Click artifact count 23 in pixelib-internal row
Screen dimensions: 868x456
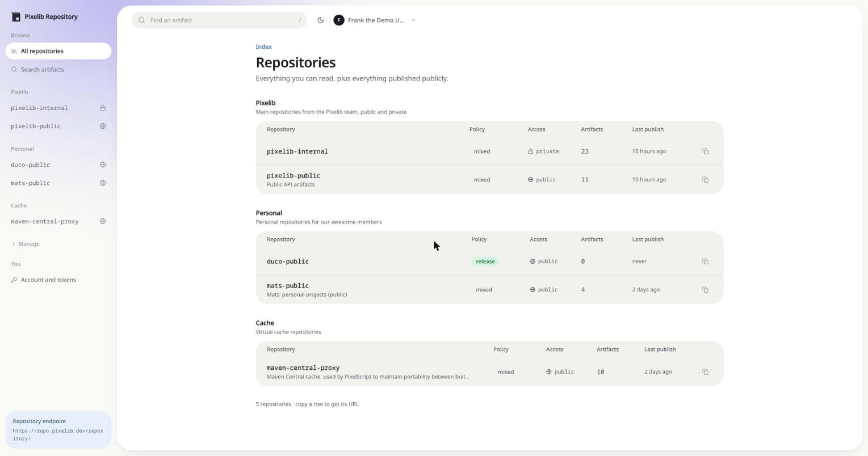point(585,151)
